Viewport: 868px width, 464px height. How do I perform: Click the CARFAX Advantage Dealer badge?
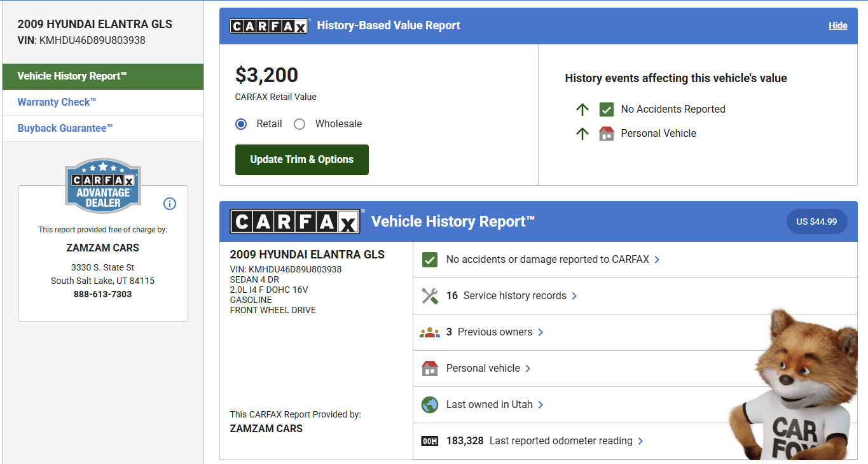pos(103,186)
